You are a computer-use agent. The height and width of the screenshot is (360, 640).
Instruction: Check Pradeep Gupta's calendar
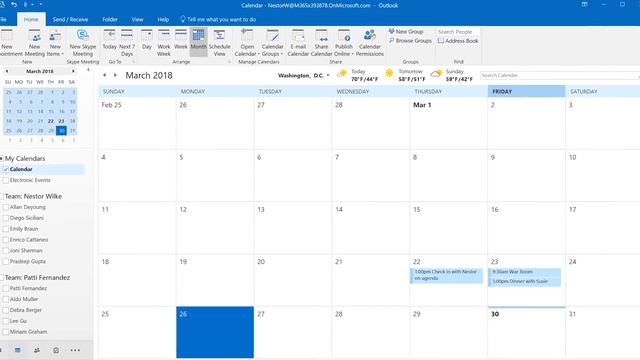click(6, 261)
